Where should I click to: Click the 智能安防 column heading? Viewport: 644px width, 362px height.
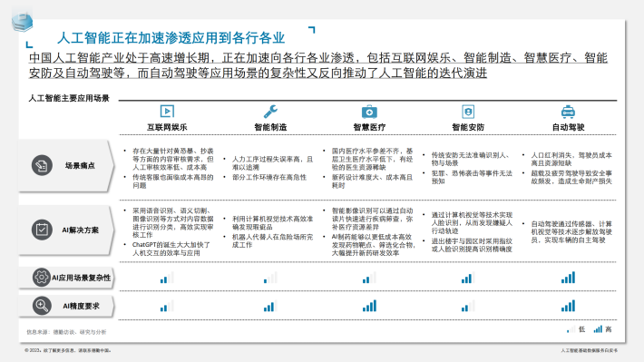468,127
